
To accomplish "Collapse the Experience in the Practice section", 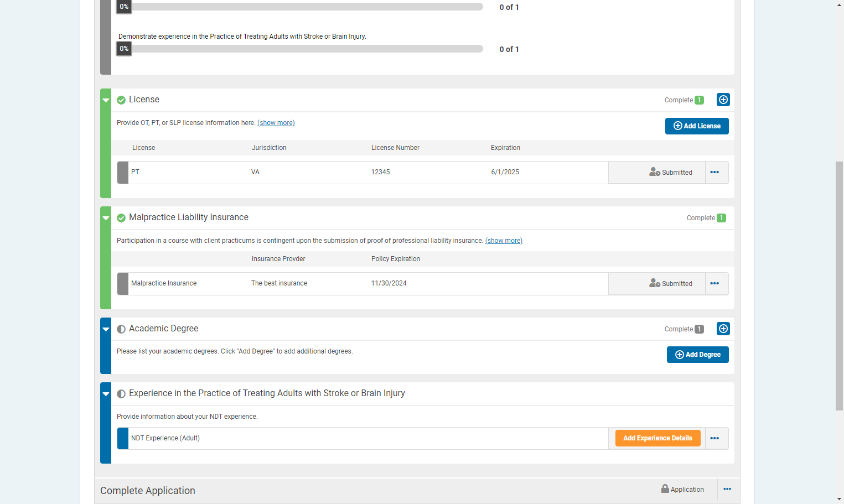I will coord(106,394).
